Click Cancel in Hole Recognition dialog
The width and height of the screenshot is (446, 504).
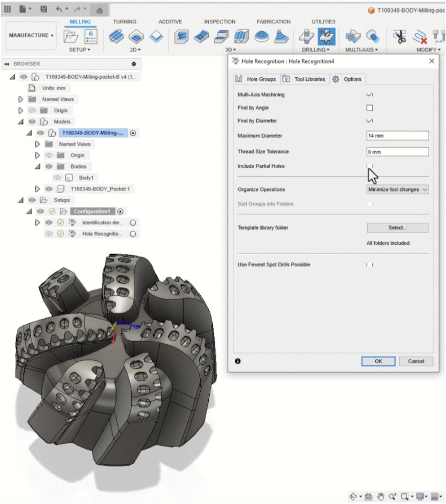coord(416,361)
